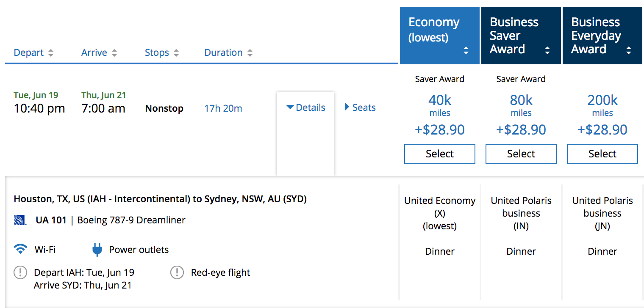The image size is (644, 308).
Task: Sort flights by Duration
Action: (x=228, y=53)
